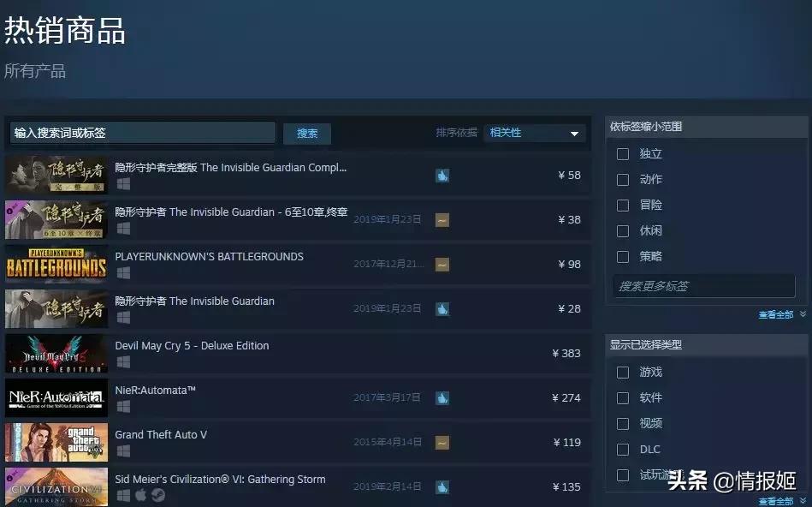812x507 pixels.
Task: Click the mixed reviews icon on Invisible Guardian 6-10 row
Action: (x=442, y=219)
